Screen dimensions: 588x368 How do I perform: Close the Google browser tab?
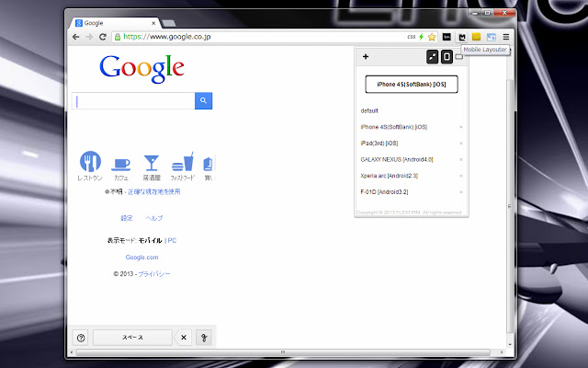(x=153, y=23)
